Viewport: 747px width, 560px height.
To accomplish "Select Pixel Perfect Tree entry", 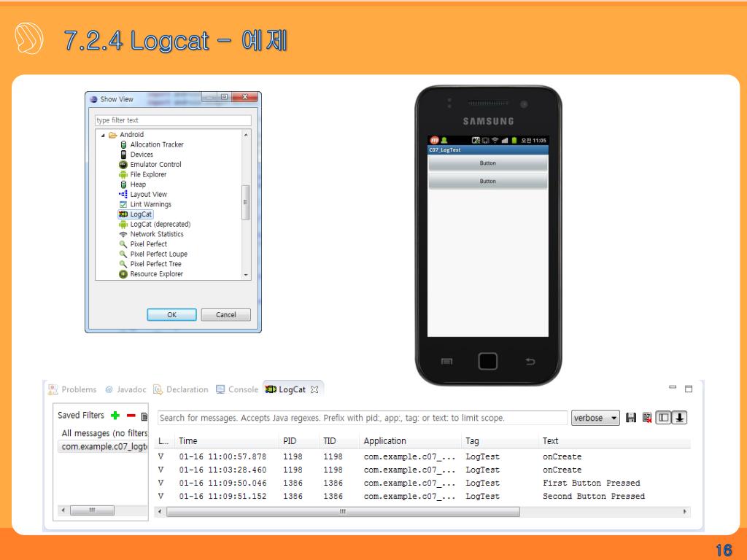I will tap(150, 264).
